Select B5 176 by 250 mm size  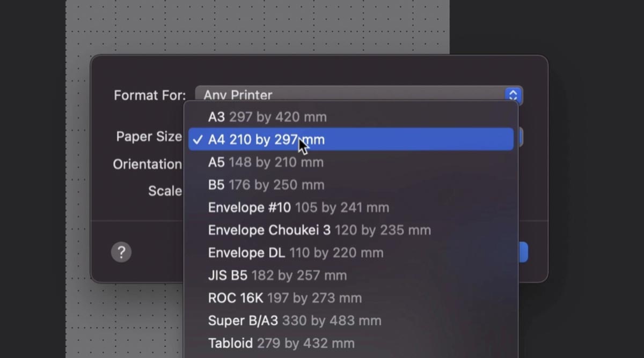(266, 185)
